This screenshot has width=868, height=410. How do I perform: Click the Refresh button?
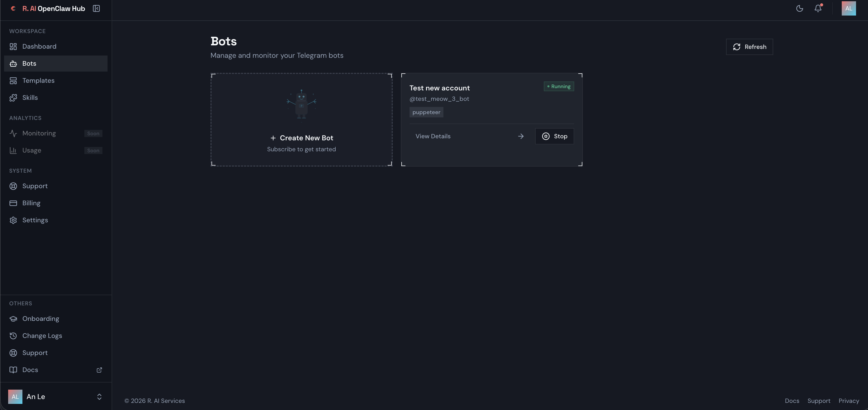click(749, 47)
